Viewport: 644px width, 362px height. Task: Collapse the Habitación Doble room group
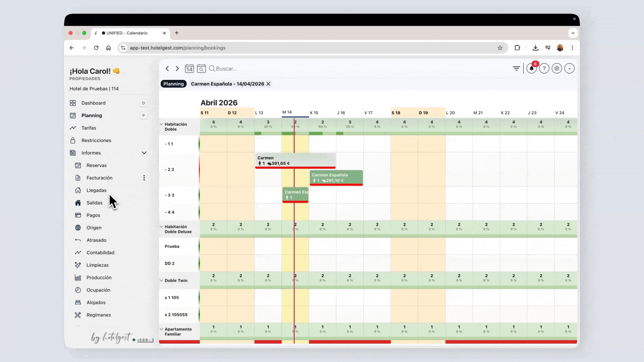(161, 124)
